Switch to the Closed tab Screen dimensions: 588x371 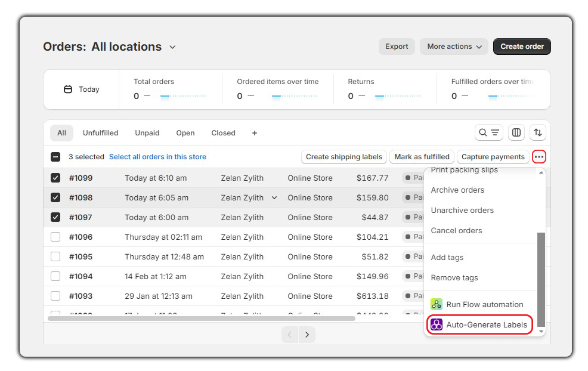click(223, 133)
